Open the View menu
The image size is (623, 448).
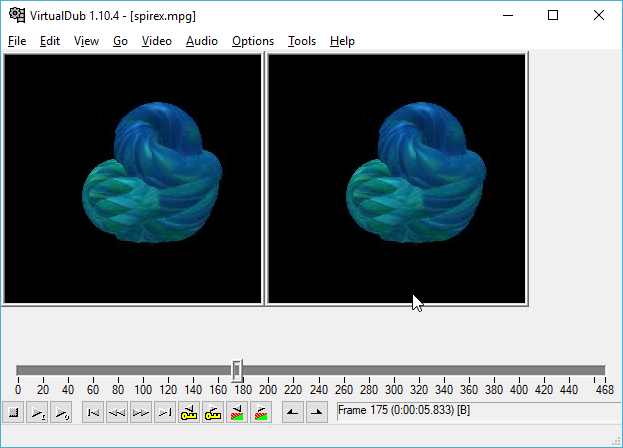pyautogui.click(x=86, y=41)
